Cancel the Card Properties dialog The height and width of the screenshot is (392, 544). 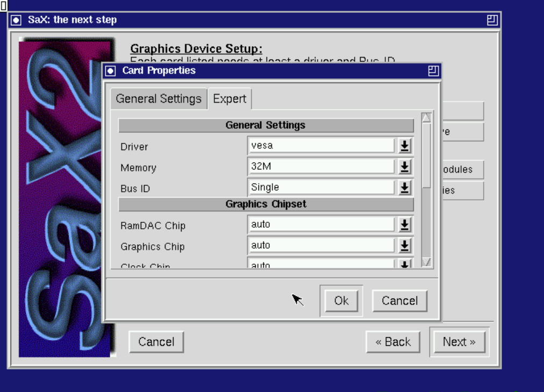(x=400, y=301)
